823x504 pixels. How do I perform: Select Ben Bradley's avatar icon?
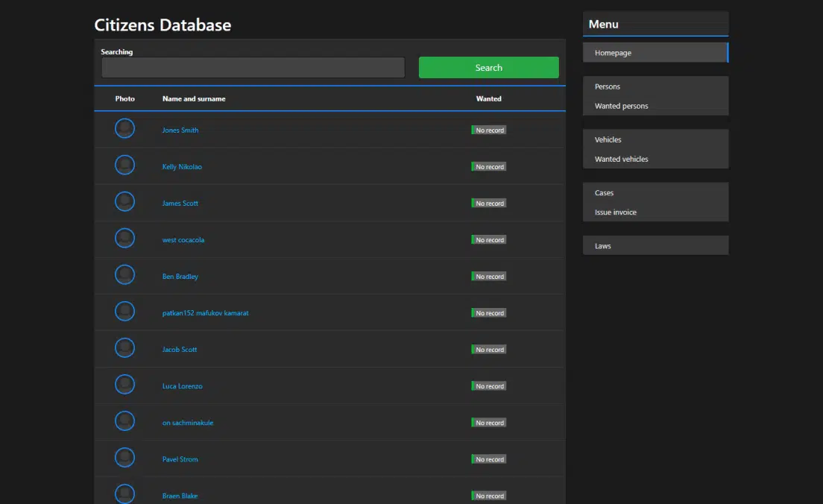(125, 274)
